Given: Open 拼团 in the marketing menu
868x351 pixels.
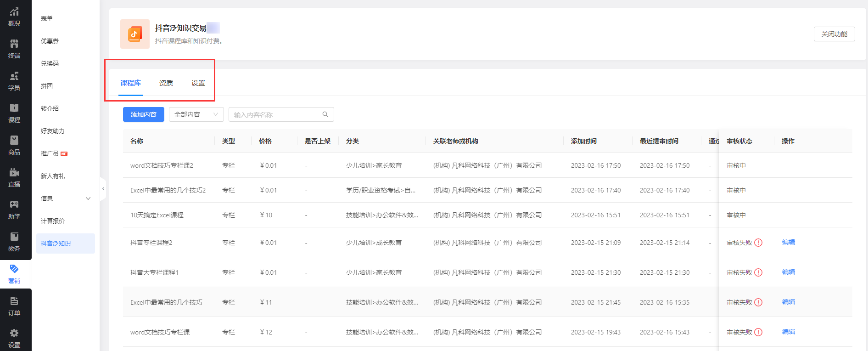Looking at the screenshot, I should (47, 86).
